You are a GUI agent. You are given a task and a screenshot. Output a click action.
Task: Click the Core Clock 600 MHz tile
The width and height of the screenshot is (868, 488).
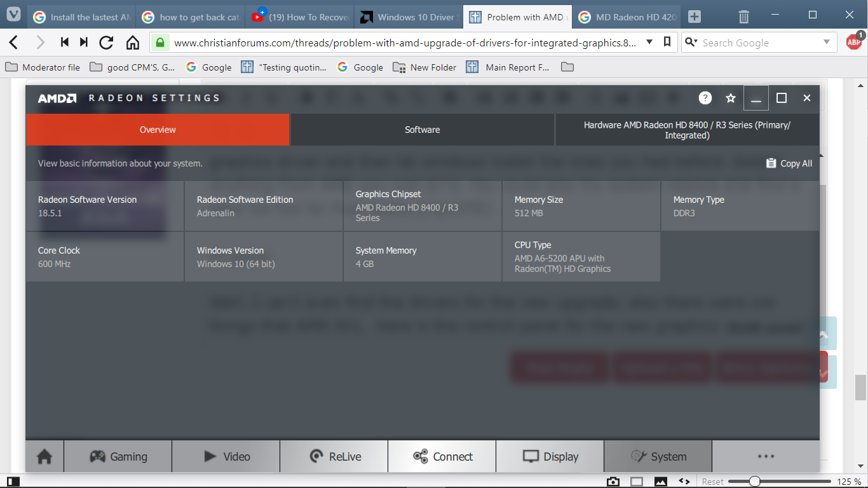pyautogui.click(x=105, y=257)
